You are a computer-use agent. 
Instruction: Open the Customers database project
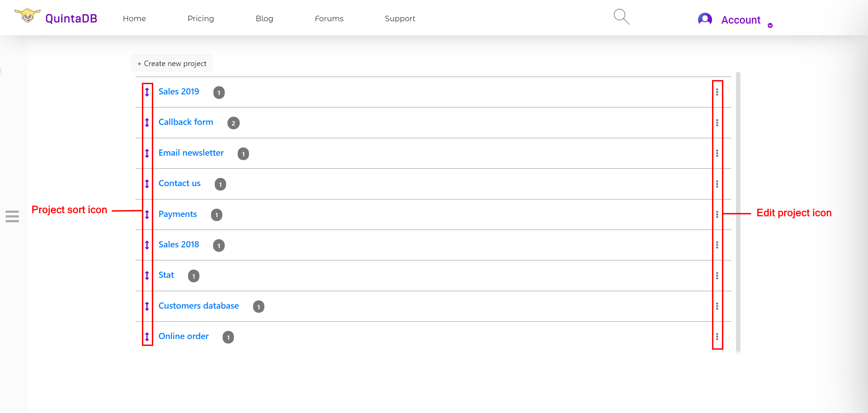click(199, 306)
